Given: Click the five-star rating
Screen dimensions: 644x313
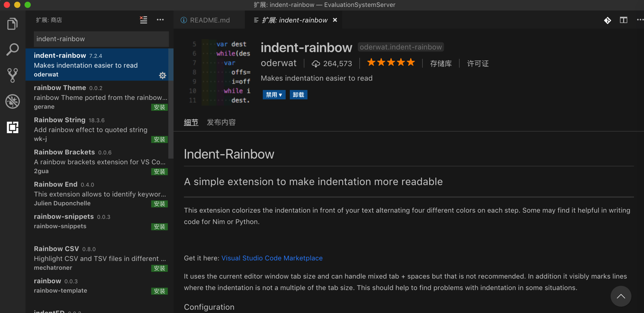Looking at the screenshot, I should [391, 63].
